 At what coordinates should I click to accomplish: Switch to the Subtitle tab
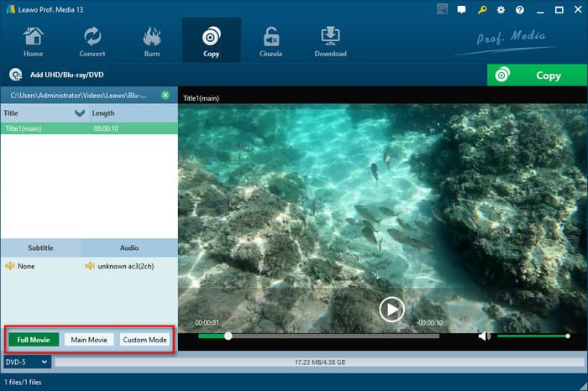40,248
